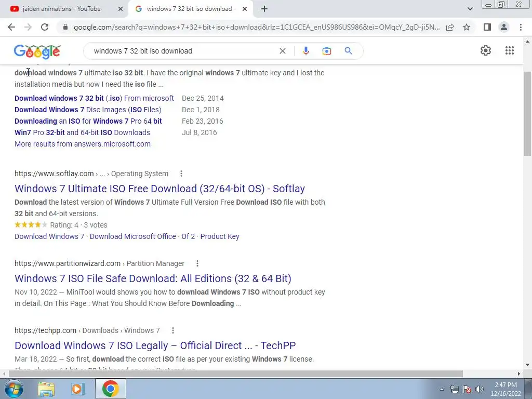Open Download Windows 7 ISO Legally TechPP result
532x399 pixels.
155,345
